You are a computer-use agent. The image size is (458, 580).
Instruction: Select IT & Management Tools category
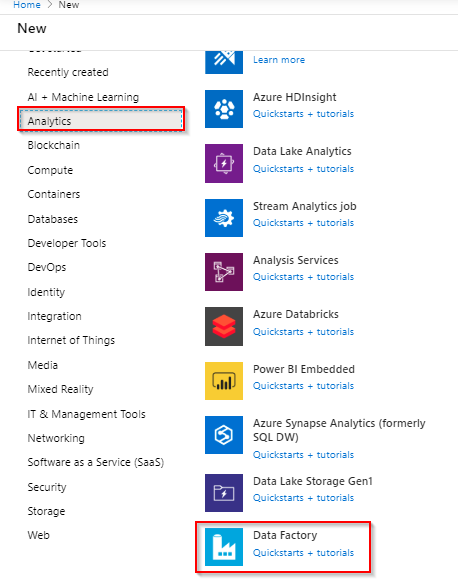click(x=87, y=414)
